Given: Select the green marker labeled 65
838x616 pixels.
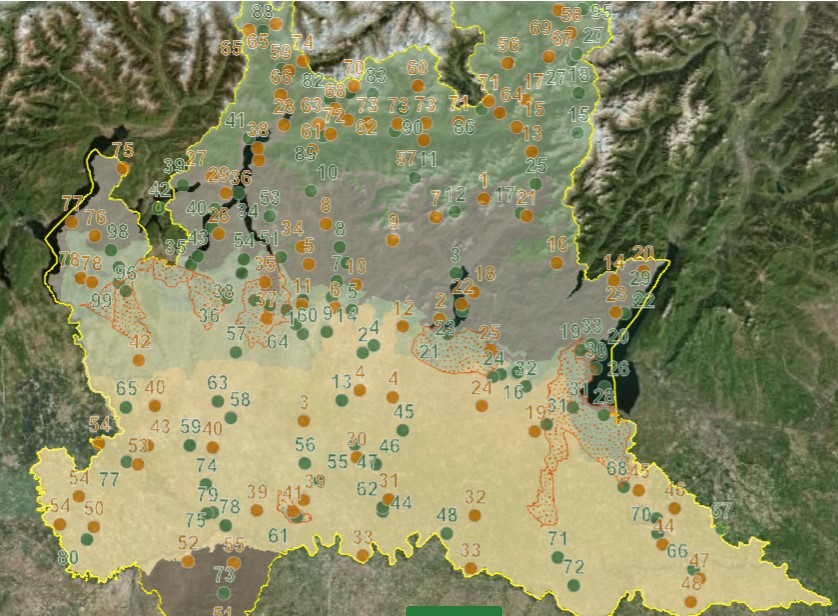Looking at the screenshot, I should point(126,406).
